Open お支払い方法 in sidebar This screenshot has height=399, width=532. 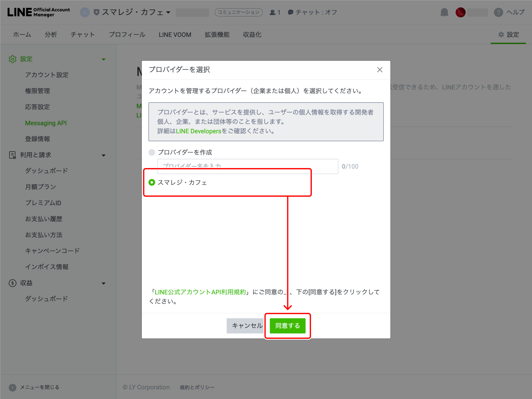44,235
